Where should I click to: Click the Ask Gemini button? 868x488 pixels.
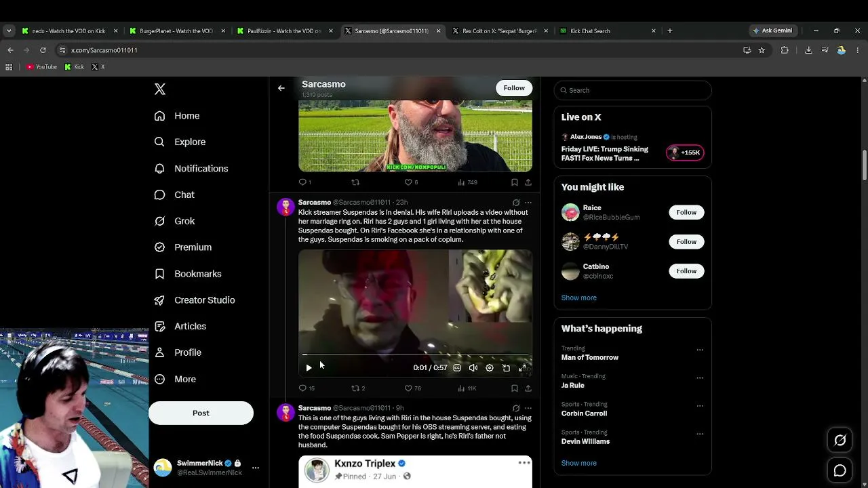(772, 30)
